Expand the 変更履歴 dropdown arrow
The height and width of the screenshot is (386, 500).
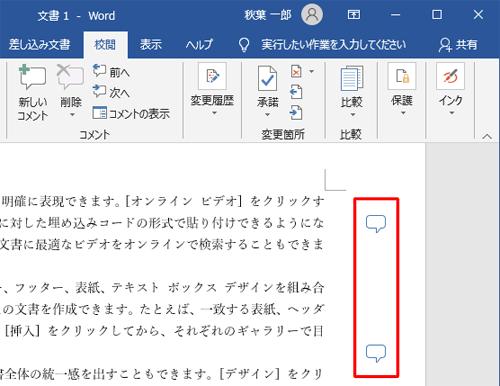click(x=214, y=113)
